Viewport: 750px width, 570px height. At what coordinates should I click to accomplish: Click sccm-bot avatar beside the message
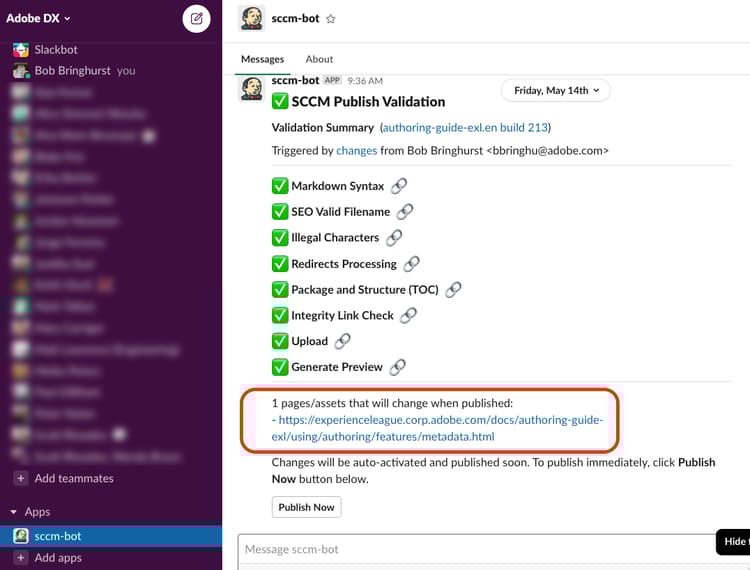[x=251, y=88]
